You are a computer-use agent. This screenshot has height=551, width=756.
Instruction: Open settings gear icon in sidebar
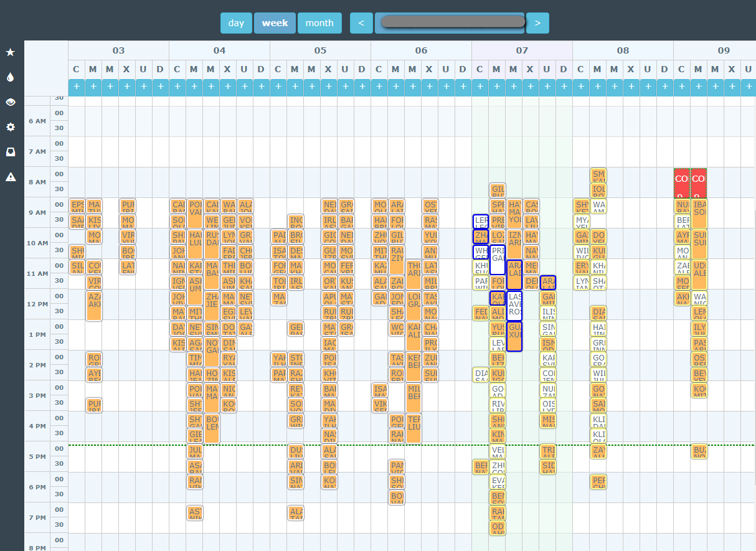coord(11,127)
